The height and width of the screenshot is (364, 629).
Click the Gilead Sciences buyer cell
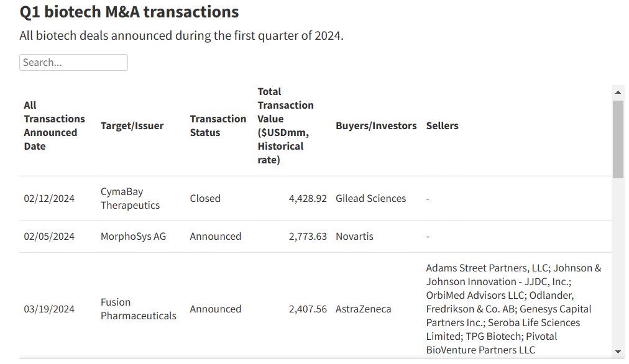click(x=370, y=198)
